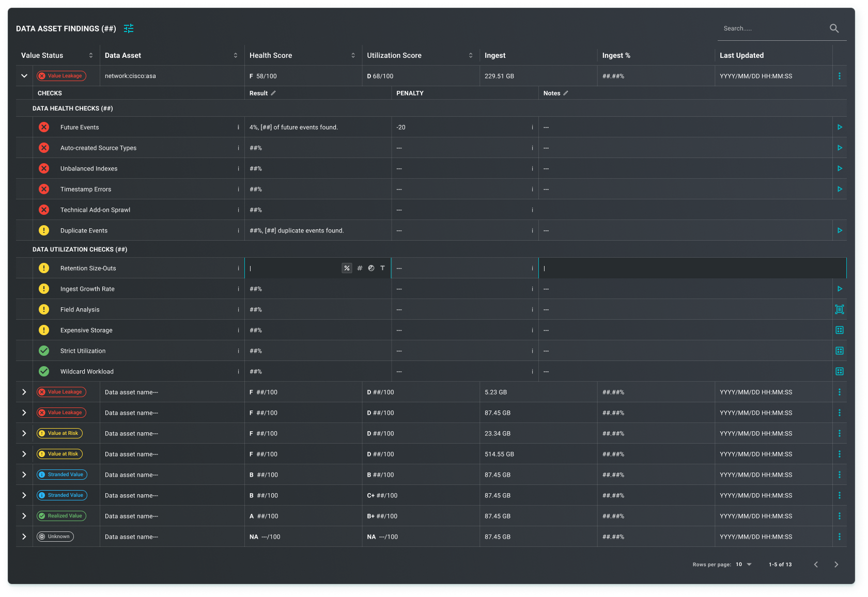Open the rows per page dropdown
The width and height of the screenshot is (868, 597).
click(744, 564)
